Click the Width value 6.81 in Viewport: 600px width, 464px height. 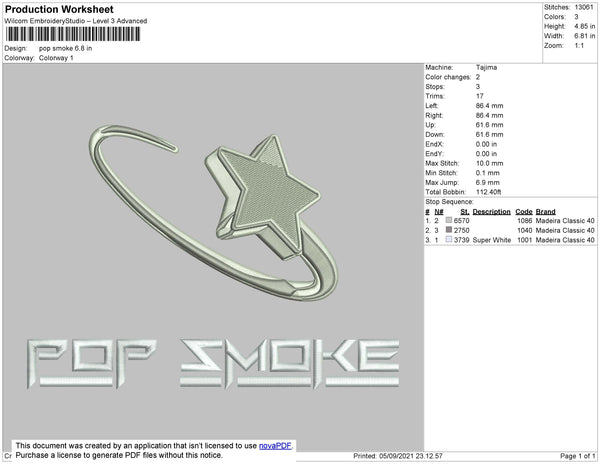coord(585,36)
